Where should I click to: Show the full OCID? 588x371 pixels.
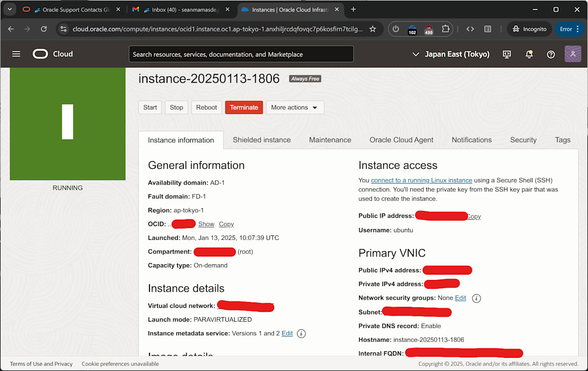coord(206,224)
